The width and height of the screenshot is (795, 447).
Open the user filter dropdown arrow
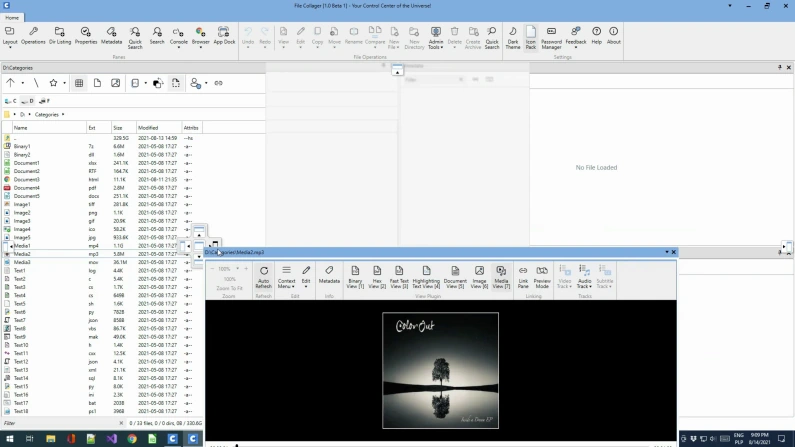206,83
